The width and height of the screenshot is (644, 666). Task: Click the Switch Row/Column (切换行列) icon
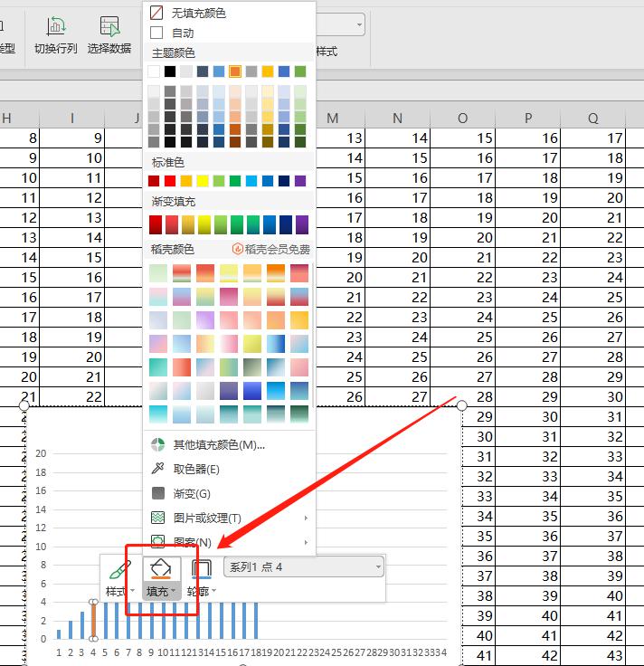coord(55,26)
